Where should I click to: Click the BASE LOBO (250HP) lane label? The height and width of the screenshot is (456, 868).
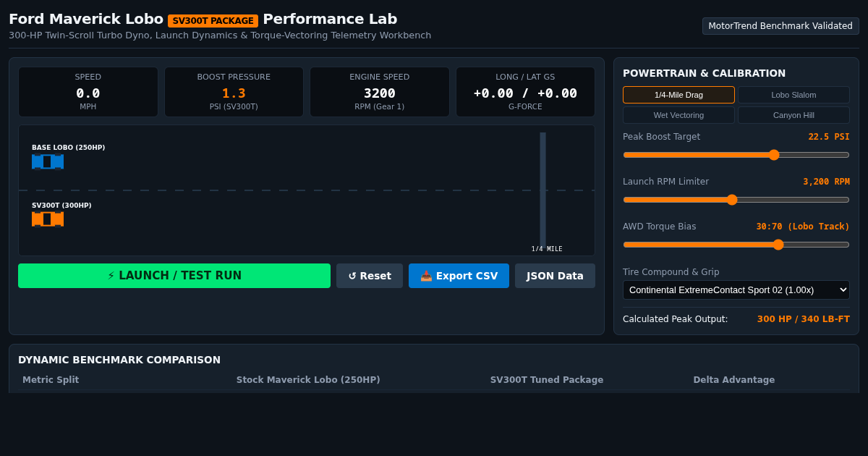(x=69, y=148)
